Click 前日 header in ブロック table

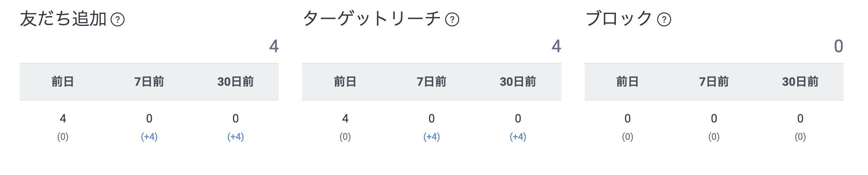click(x=627, y=82)
